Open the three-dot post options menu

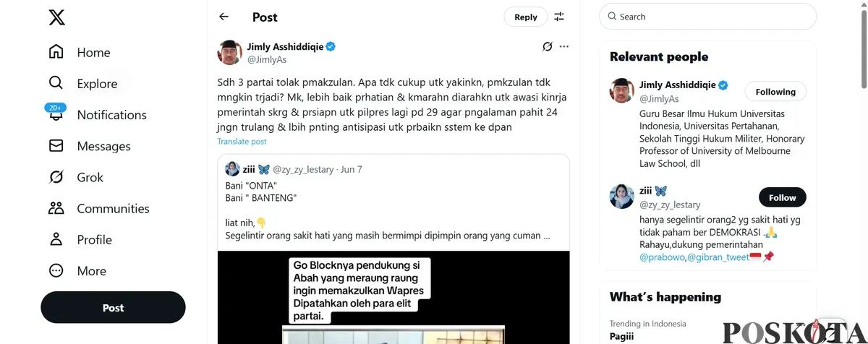tap(564, 46)
